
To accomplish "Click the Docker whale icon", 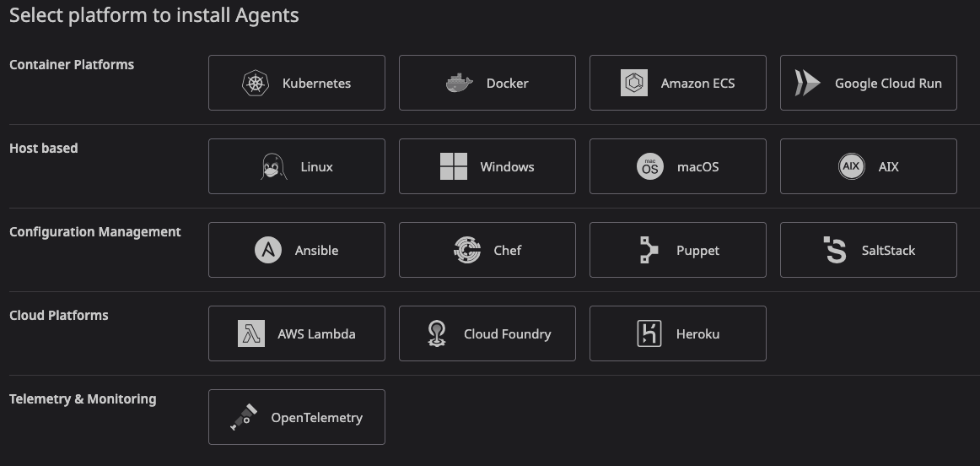I will coord(460,84).
